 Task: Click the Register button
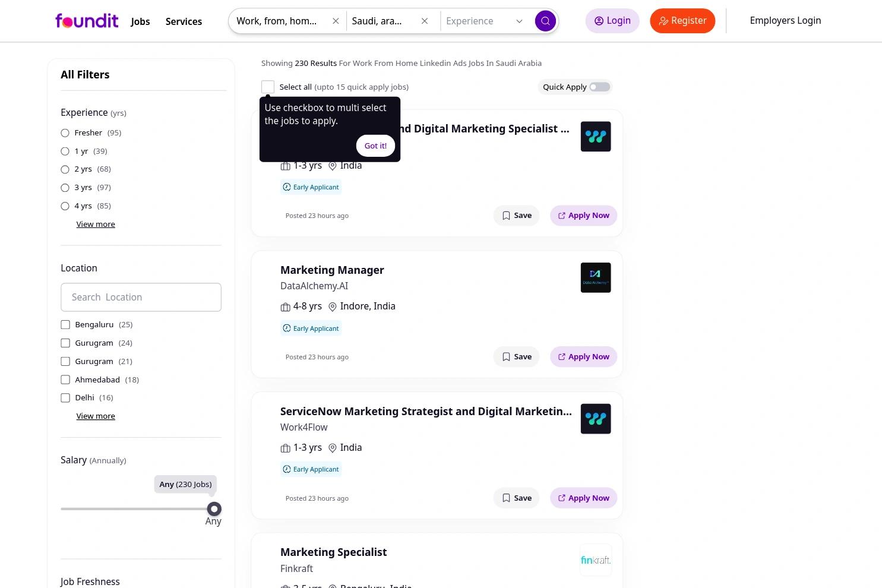pos(682,21)
